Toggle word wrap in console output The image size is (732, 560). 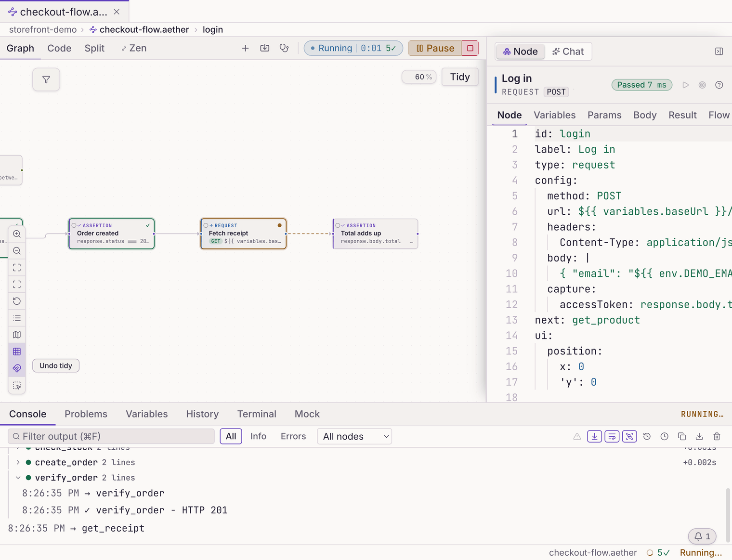(612, 437)
